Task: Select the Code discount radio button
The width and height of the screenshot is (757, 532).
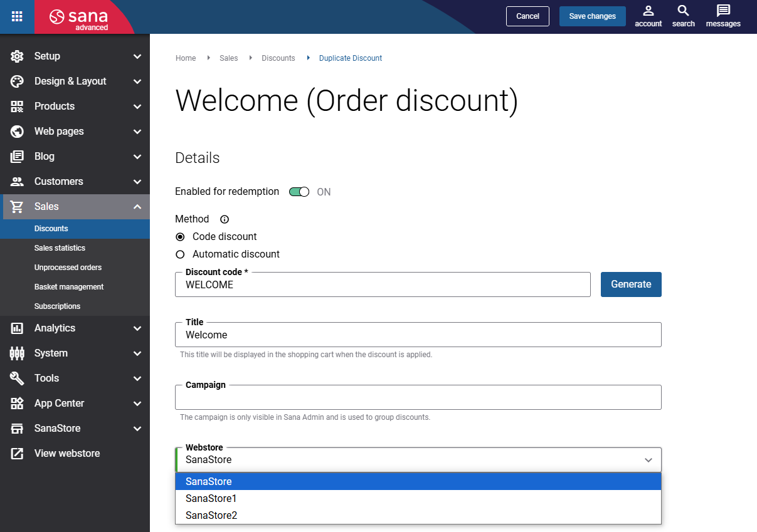Action: [x=180, y=237]
